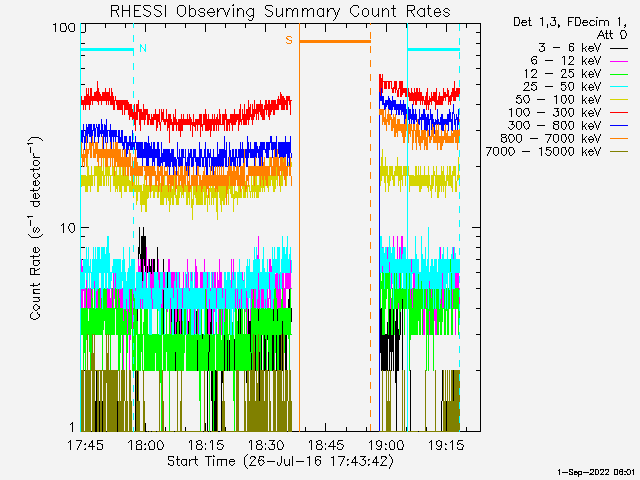Click the red line swatch for 100 - 300 keV
The image size is (640, 480).
619,113
